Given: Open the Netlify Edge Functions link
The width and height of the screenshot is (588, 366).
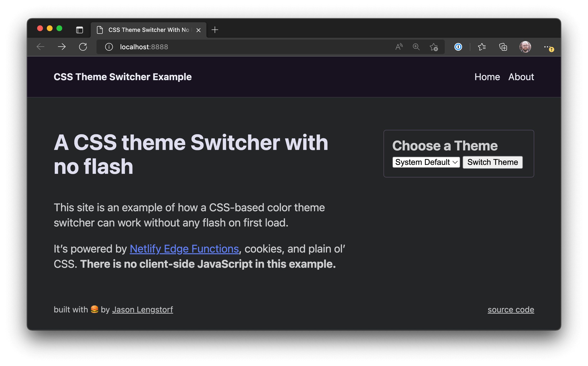Looking at the screenshot, I should 184,248.
